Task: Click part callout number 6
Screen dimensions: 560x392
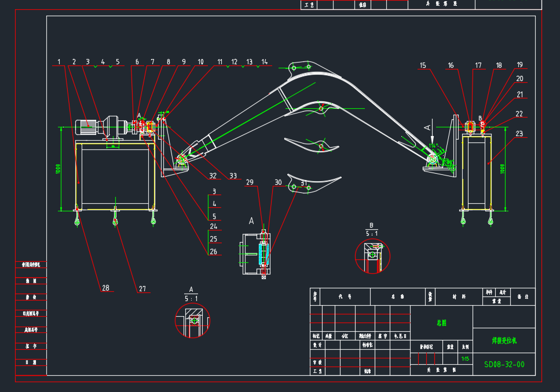Action: (137, 62)
